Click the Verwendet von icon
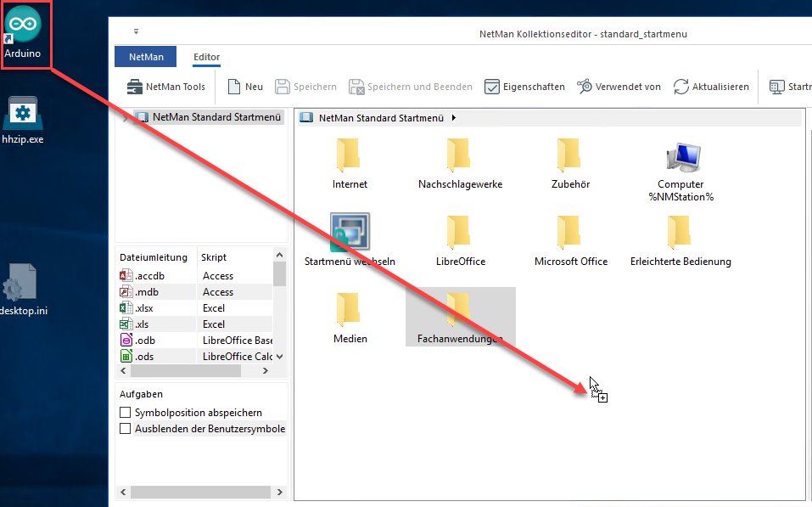Viewport: 812px width, 507px height. [x=584, y=86]
